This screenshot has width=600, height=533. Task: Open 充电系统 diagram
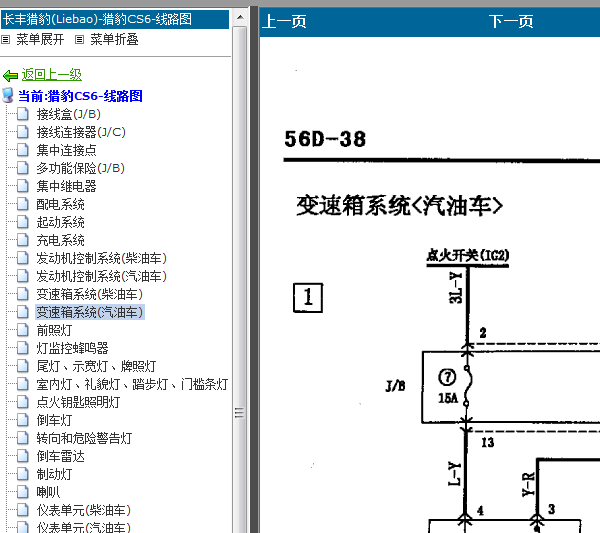tap(60, 240)
